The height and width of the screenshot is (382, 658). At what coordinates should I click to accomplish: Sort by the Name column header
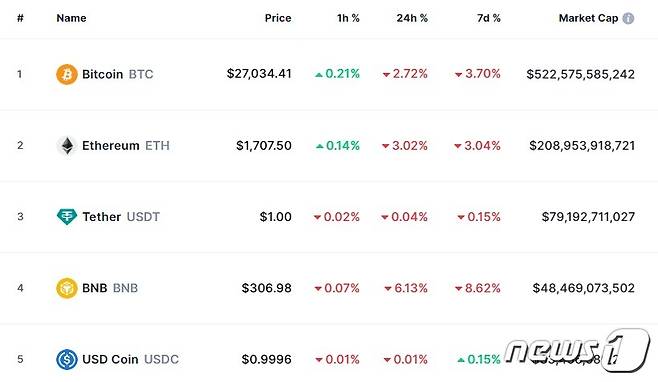pyautogui.click(x=71, y=18)
